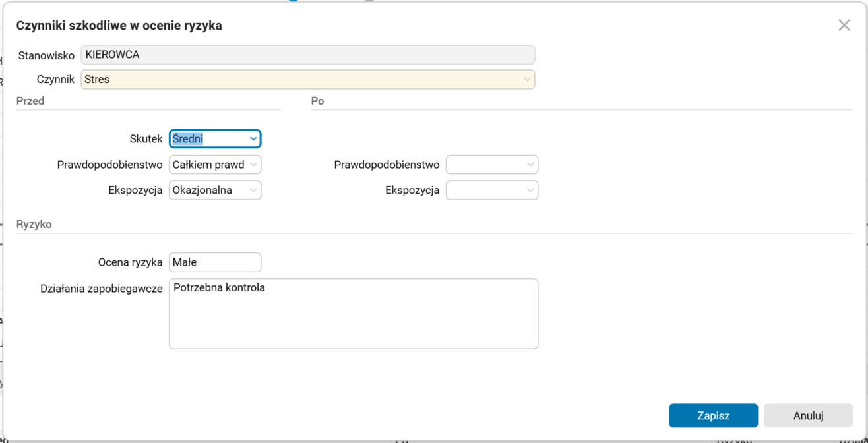This screenshot has height=443, width=868.
Task: Click the dialog title Czynniki szkodliwe w ocenie ryzyka
Action: point(119,26)
